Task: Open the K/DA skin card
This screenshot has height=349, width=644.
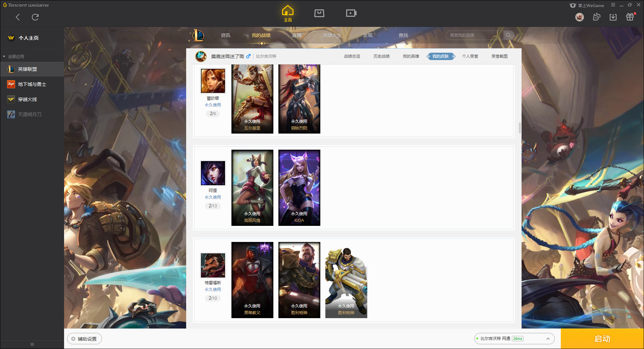Action: coord(299,188)
